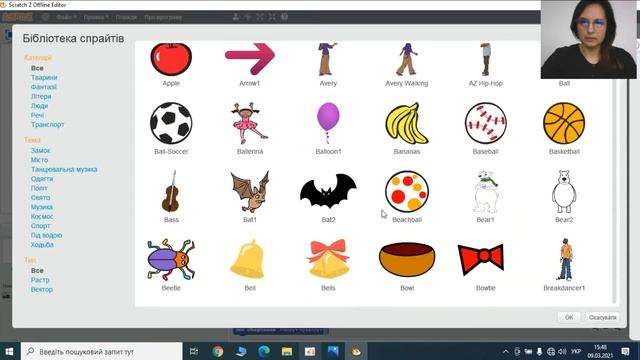The height and width of the screenshot is (360, 640).
Task: Pick the Basketball sprite
Action: click(x=564, y=123)
